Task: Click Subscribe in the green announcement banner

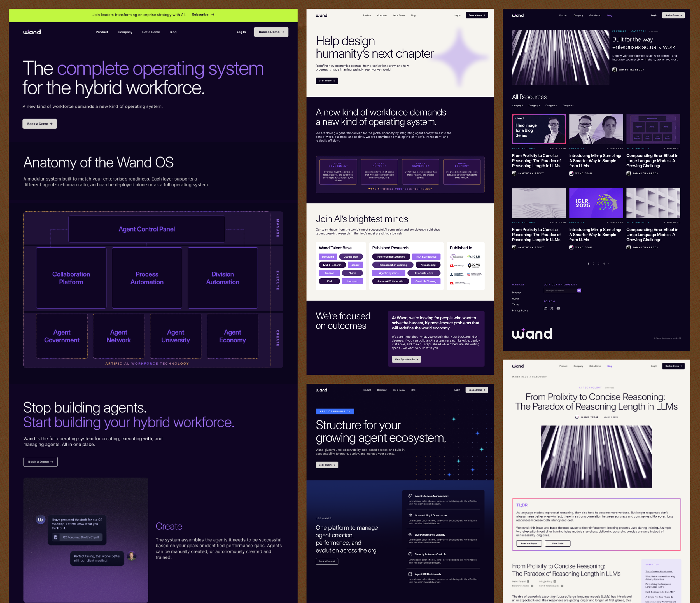Action: [x=203, y=15]
